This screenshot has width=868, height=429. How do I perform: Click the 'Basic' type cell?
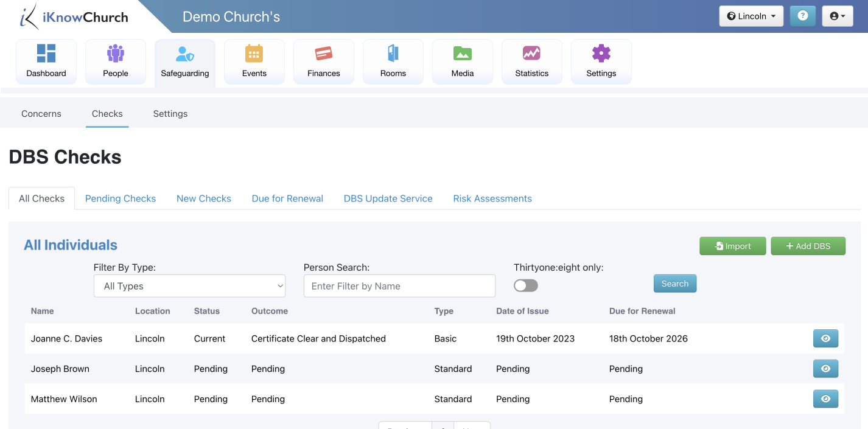point(446,338)
